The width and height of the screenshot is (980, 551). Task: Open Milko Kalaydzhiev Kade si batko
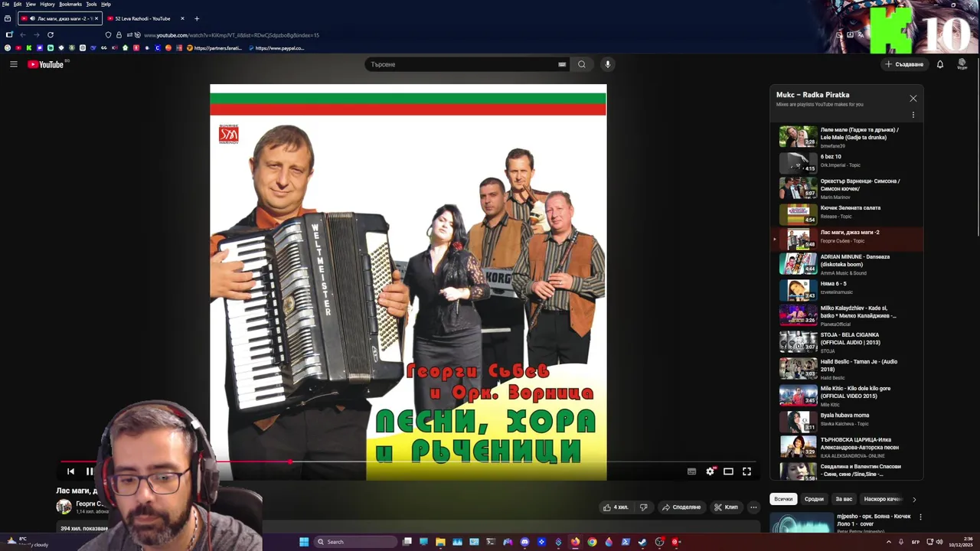pos(848,315)
